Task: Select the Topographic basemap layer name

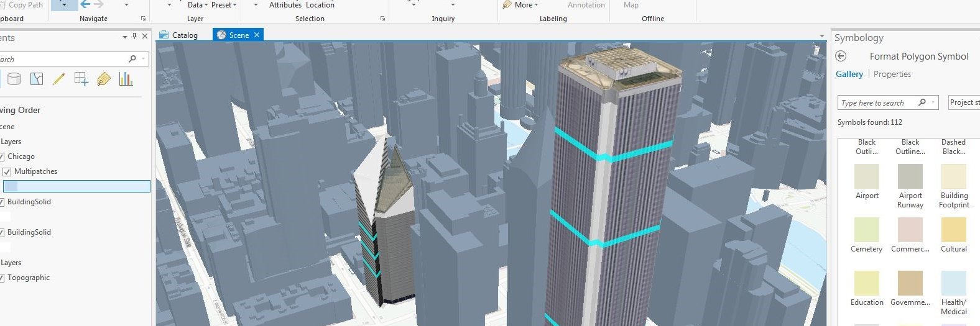Action: tap(29, 278)
